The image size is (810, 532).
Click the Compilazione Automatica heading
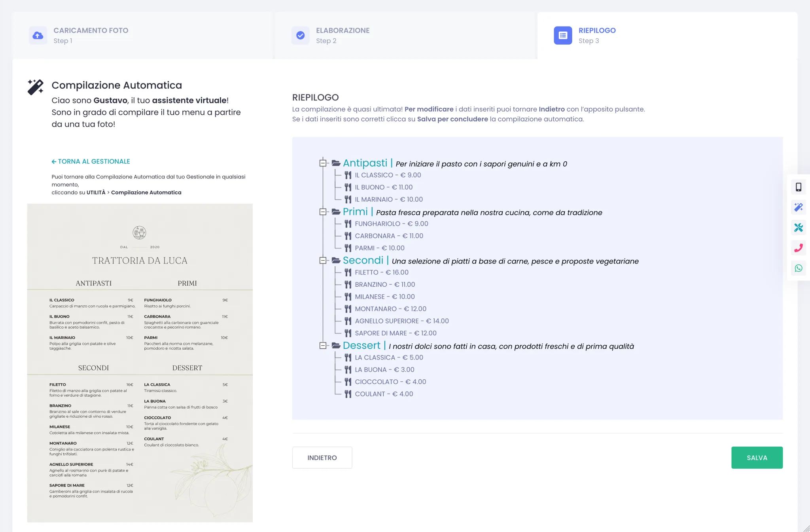[x=117, y=85]
